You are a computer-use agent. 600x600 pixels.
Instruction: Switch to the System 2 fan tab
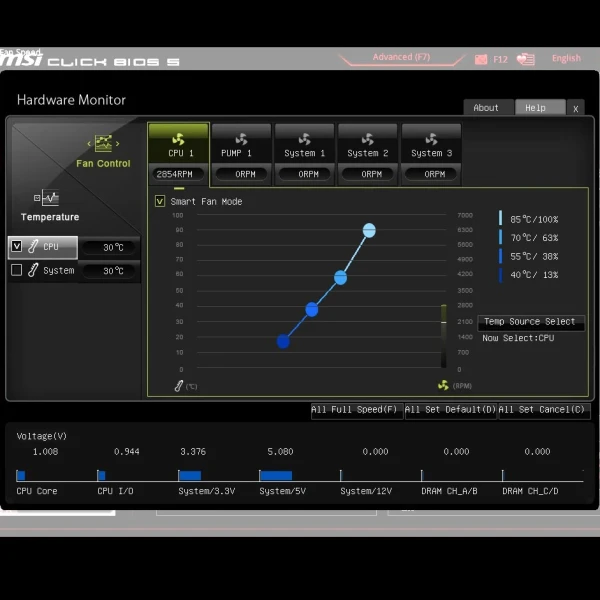(x=368, y=153)
